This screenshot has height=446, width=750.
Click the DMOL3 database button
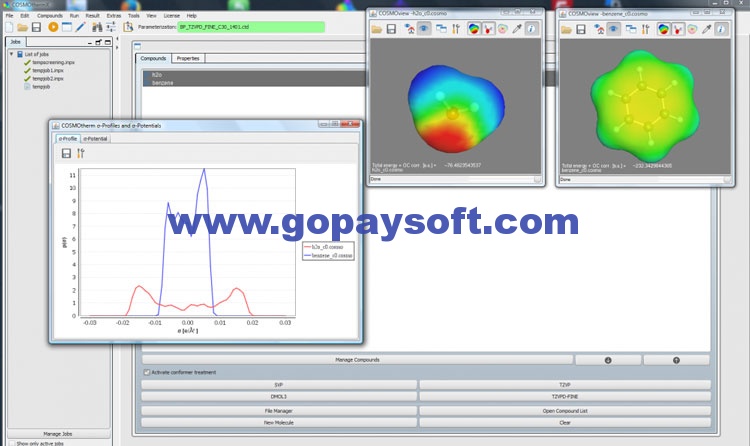[279, 397]
